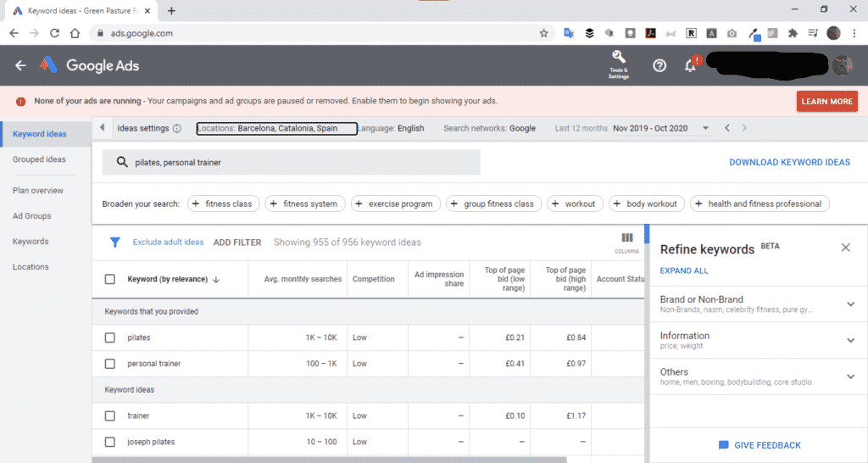Add body workout suggestion chip
This screenshot has height=463, width=868.
pyautogui.click(x=647, y=204)
